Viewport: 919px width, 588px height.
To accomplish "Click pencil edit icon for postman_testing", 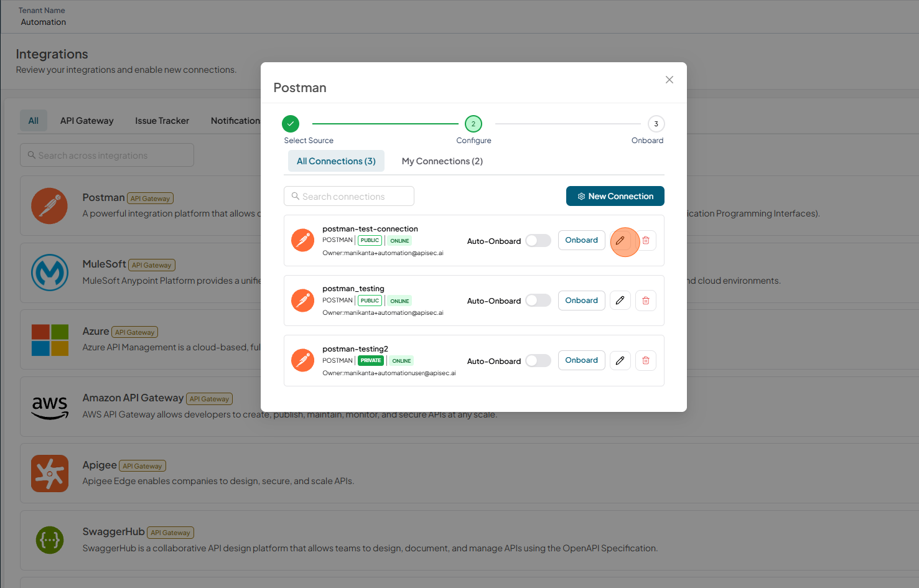I will [x=620, y=301].
